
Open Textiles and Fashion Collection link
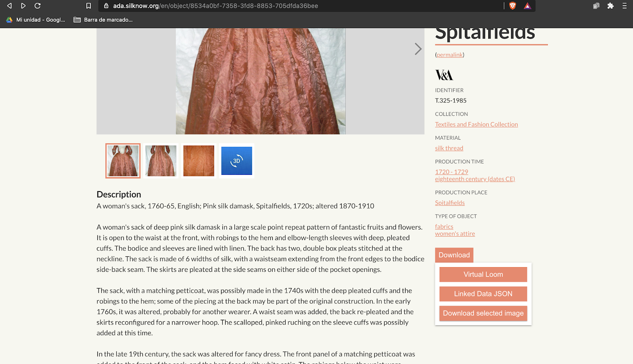(x=476, y=124)
